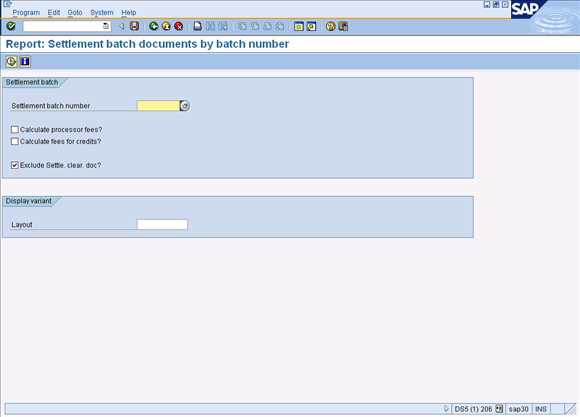Click the red Cancel icon
The width and height of the screenshot is (580, 417).
coord(179,26)
